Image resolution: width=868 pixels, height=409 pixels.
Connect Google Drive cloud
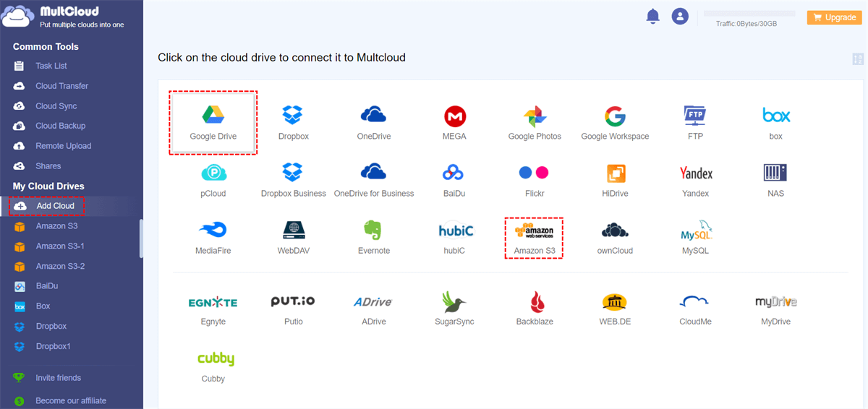click(213, 122)
